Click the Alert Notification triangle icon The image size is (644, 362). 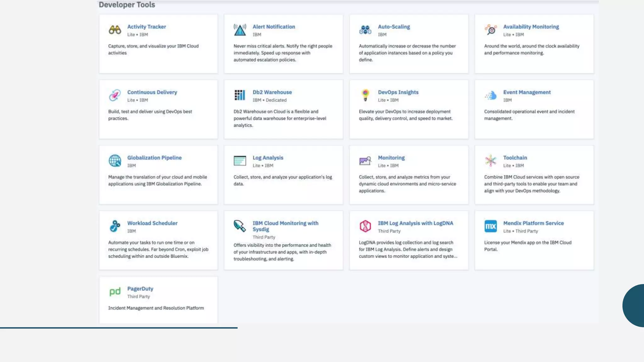[x=240, y=30]
